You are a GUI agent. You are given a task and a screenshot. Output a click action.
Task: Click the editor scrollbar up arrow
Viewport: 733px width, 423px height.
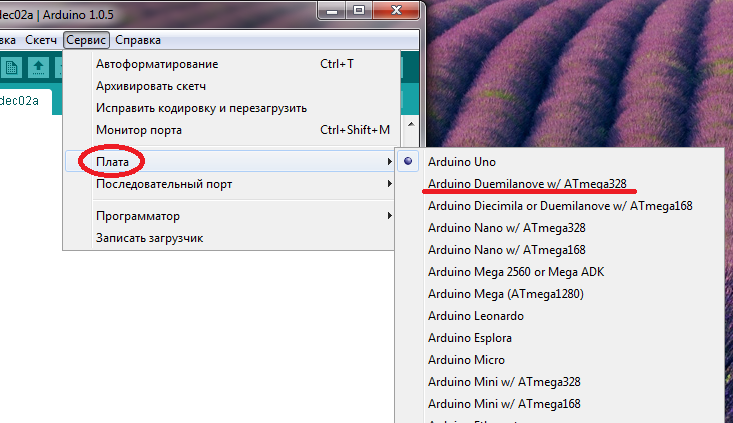click(411, 124)
